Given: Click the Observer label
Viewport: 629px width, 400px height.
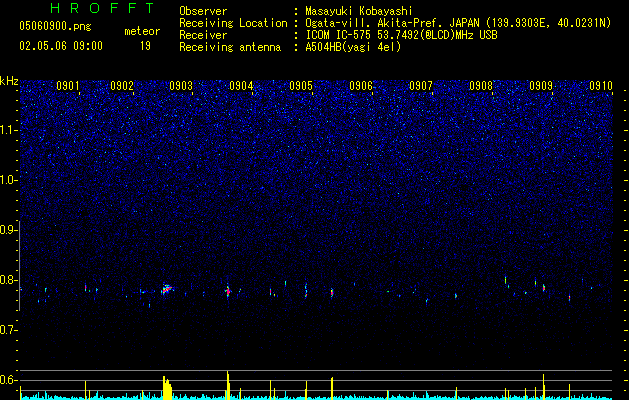Looking at the screenshot, I should coord(203,11).
